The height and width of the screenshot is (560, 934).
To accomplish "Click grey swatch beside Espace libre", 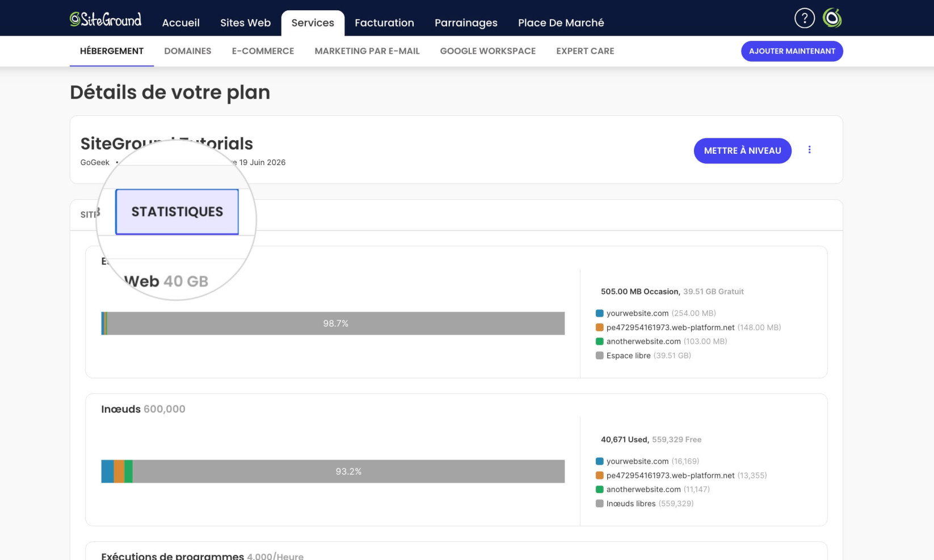I will tap(599, 356).
